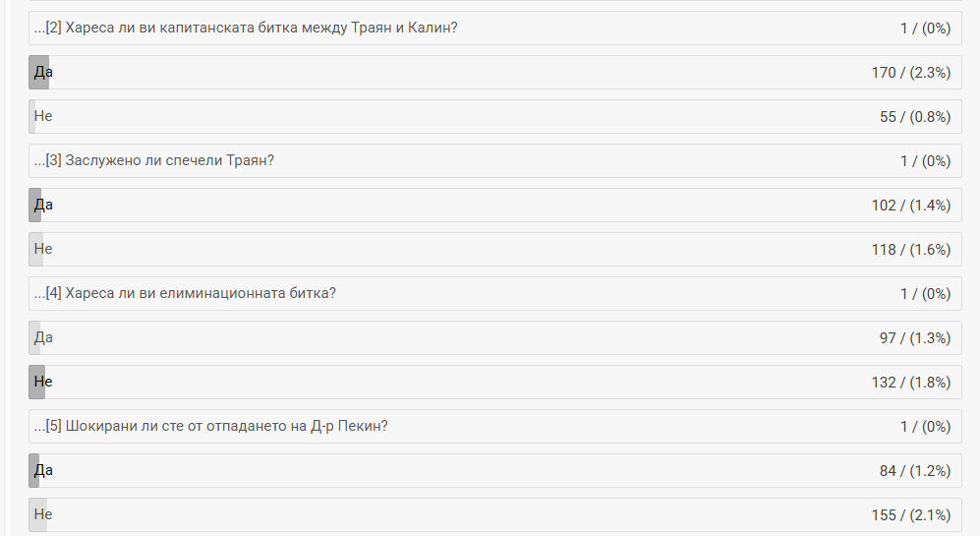Choose "Да" for "Заслужено ли спечели Траян?"

click(x=43, y=206)
